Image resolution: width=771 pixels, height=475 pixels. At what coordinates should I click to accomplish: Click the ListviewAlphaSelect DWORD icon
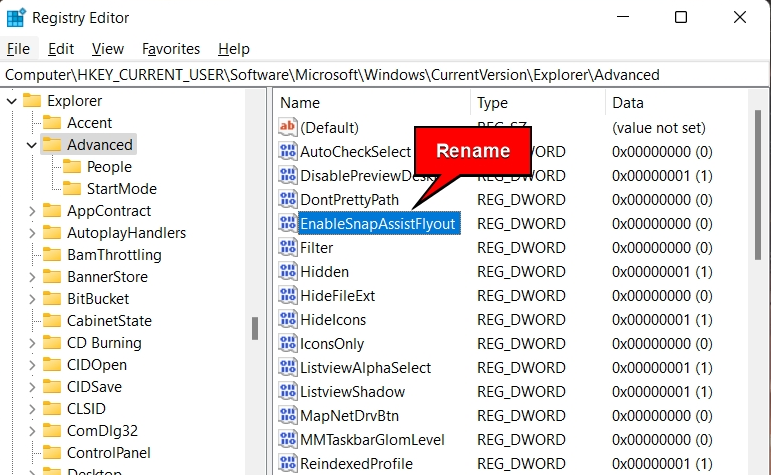288,368
